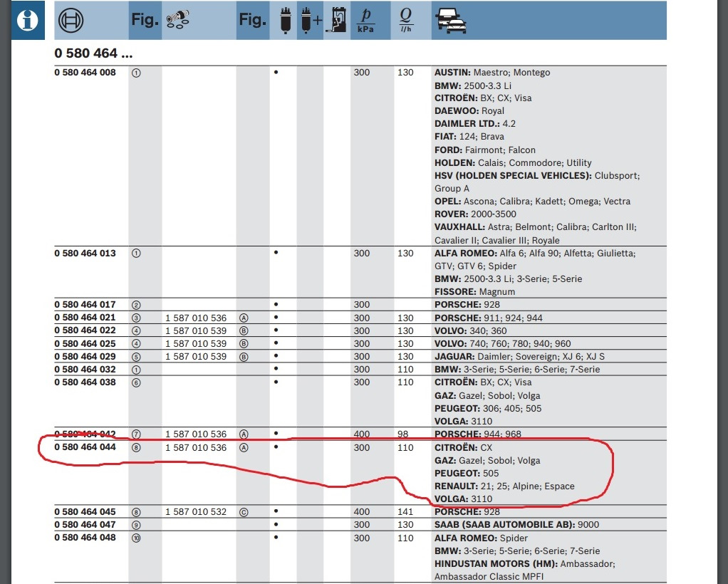Screen dimensions: 728x584
Task: Click kit number 1 587 010 539 in 025 row
Action: (196, 344)
